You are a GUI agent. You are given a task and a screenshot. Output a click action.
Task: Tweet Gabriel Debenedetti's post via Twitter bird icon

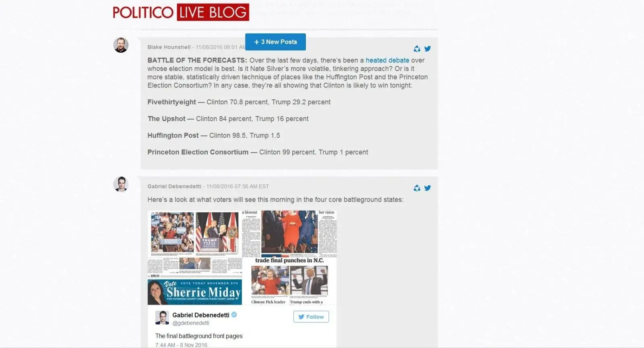coord(427,188)
